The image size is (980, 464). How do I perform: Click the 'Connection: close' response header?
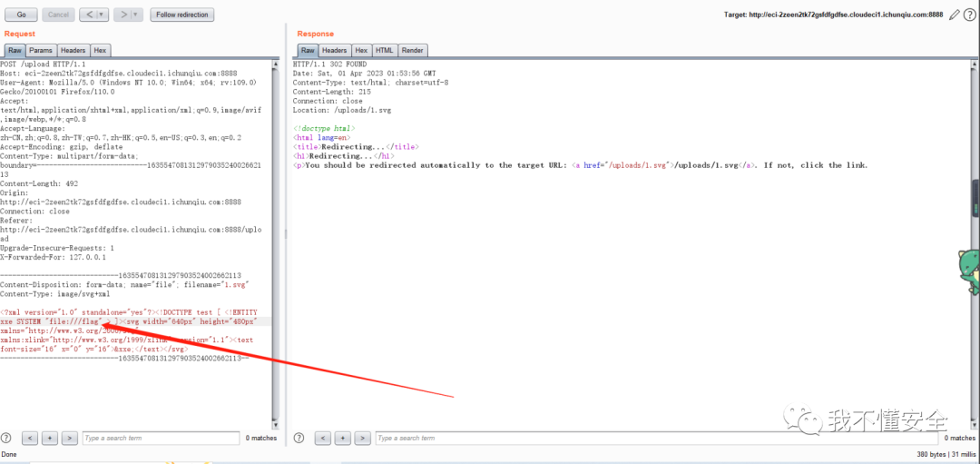click(328, 101)
